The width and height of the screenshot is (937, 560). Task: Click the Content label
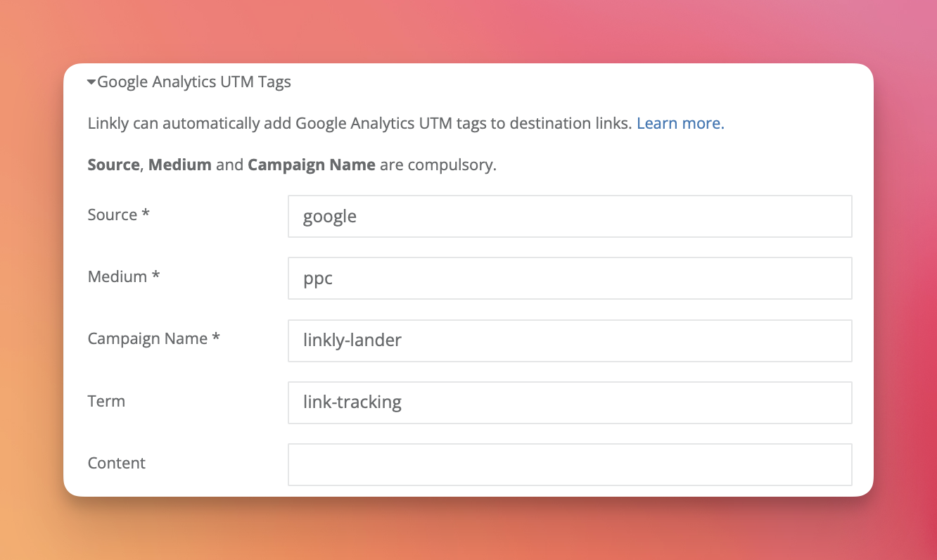click(116, 463)
